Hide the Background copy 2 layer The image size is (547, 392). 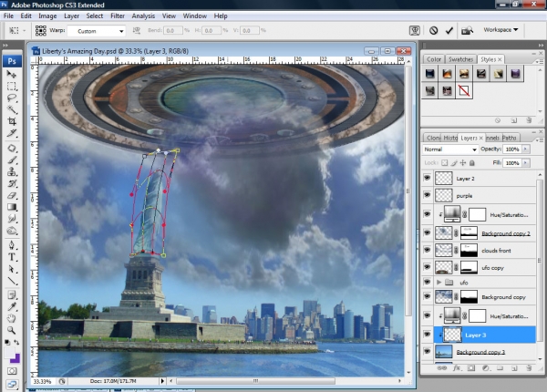pos(427,232)
